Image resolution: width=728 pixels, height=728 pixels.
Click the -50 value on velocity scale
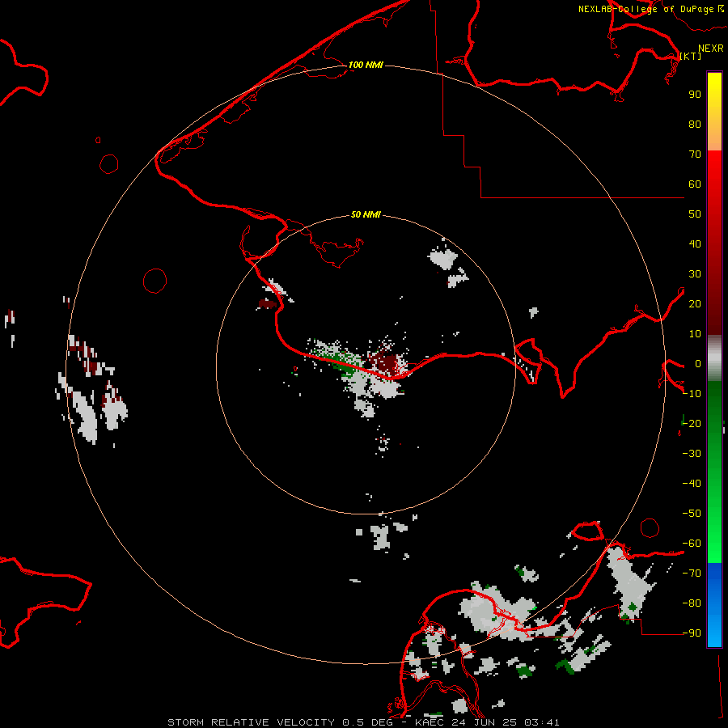tap(692, 514)
